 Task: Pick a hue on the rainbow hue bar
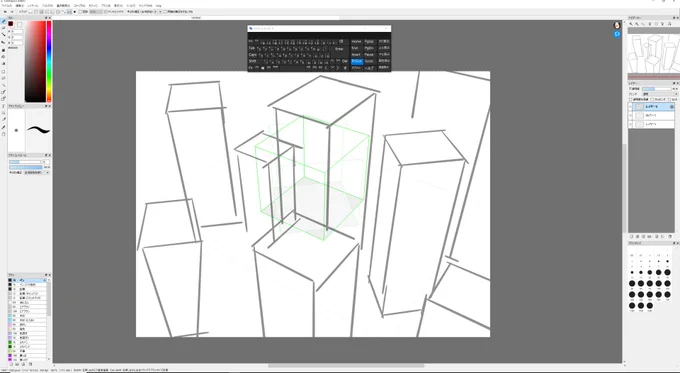click(49, 61)
